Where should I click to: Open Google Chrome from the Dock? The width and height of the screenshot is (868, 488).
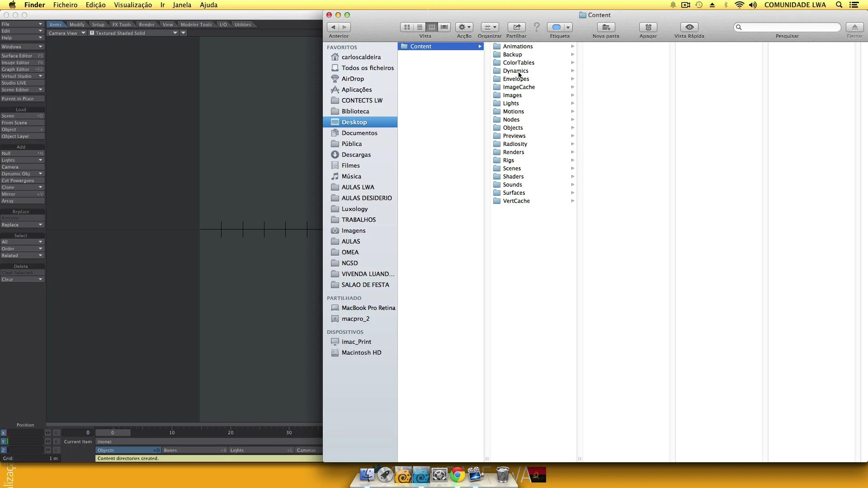[x=457, y=475]
